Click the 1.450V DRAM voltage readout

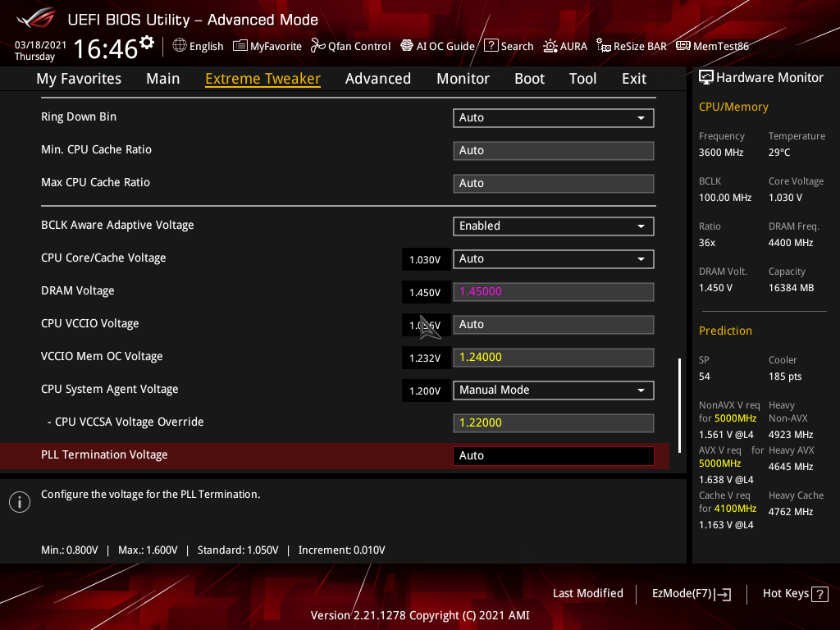tap(426, 293)
